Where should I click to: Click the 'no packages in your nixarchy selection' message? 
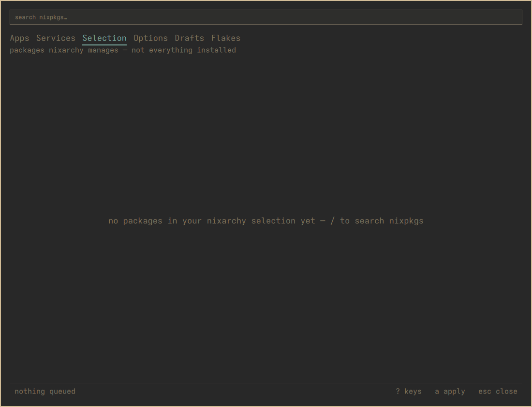tap(266, 221)
